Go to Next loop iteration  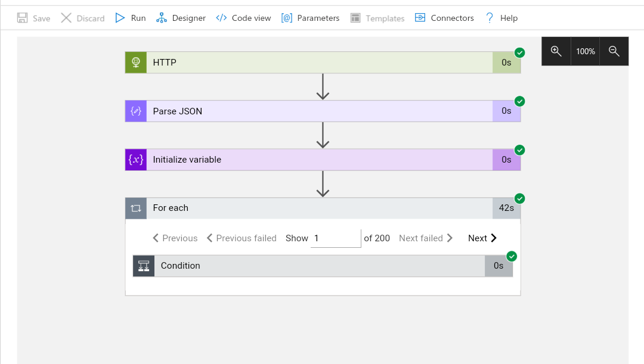coord(482,238)
